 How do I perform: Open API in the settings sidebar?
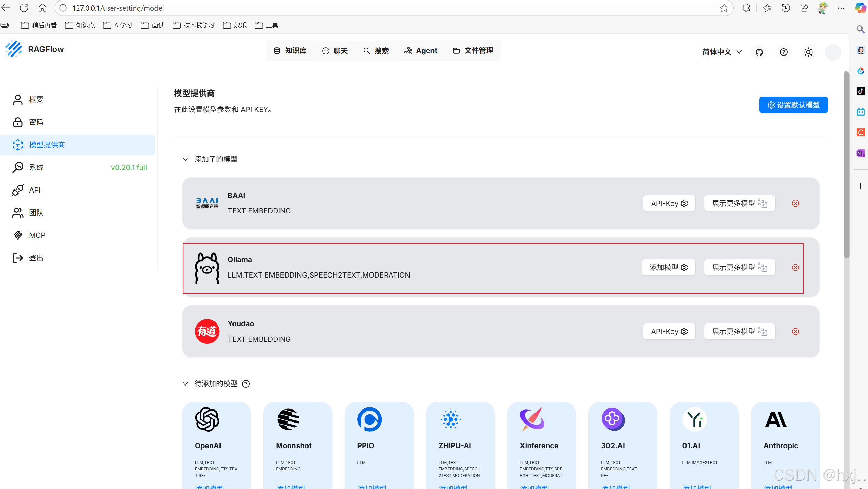point(77,190)
